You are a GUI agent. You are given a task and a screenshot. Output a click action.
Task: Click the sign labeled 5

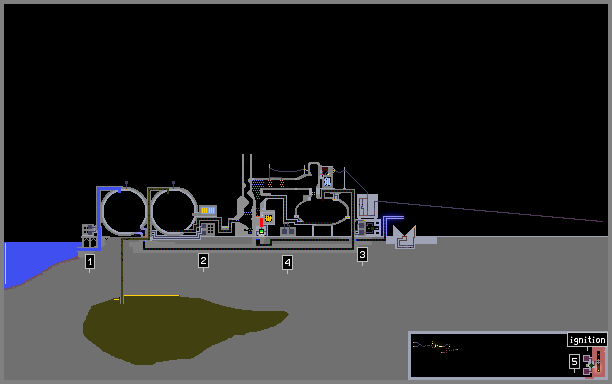(574, 362)
